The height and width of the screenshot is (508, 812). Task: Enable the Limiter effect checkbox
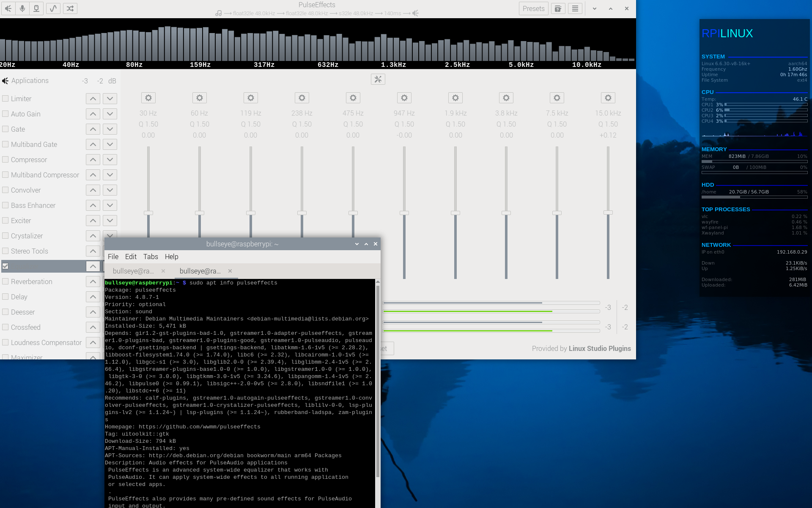[x=5, y=99]
